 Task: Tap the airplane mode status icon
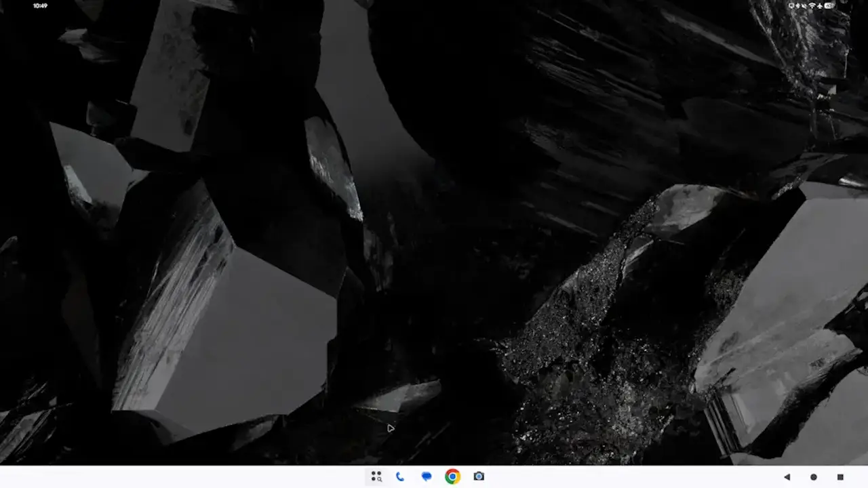pos(820,5)
